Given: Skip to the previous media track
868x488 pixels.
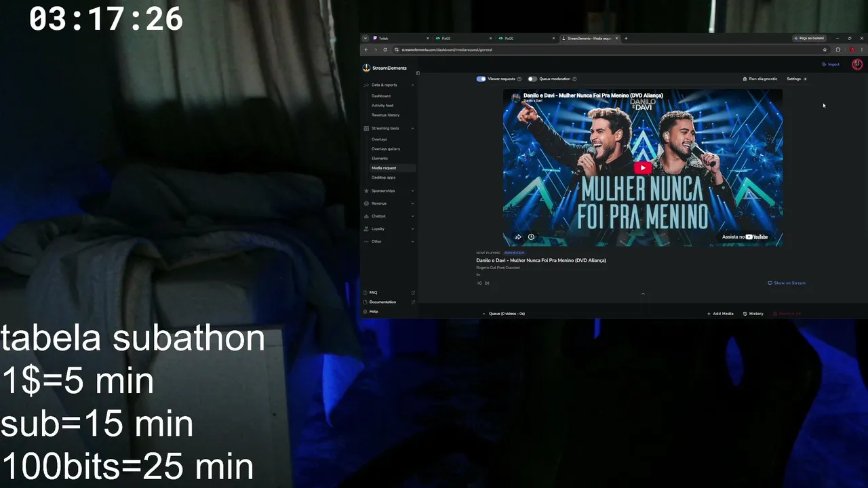Looking at the screenshot, I should pyautogui.click(x=479, y=283).
